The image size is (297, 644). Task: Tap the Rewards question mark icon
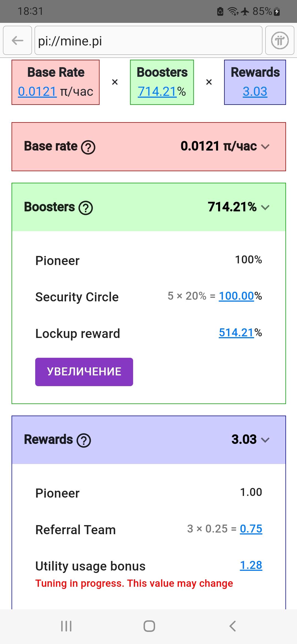pyautogui.click(x=84, y=440)
